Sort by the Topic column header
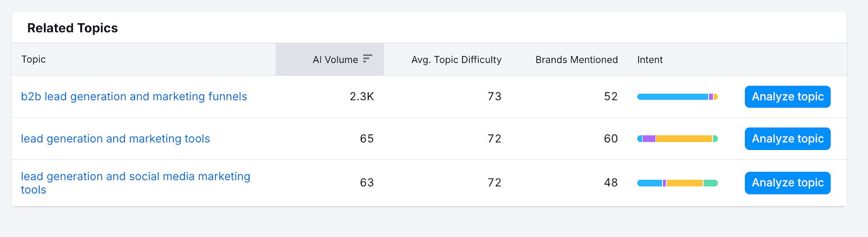 (34, 59)
